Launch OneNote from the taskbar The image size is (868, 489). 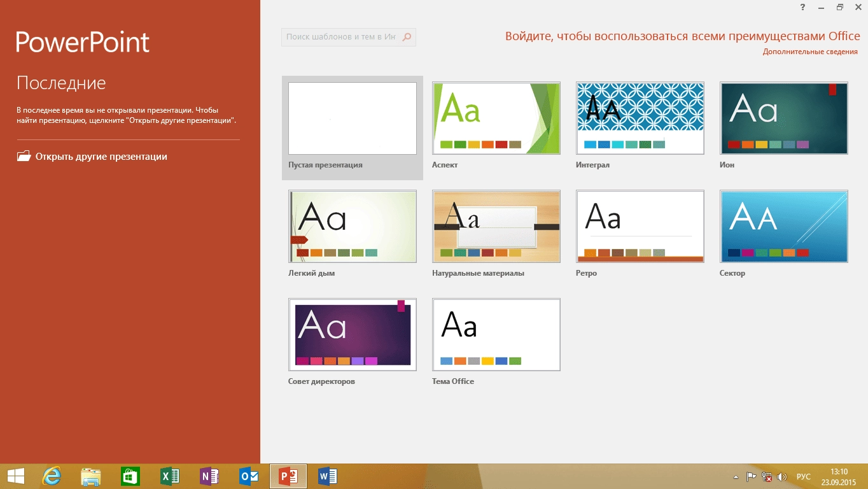click(x=209, y=476)
